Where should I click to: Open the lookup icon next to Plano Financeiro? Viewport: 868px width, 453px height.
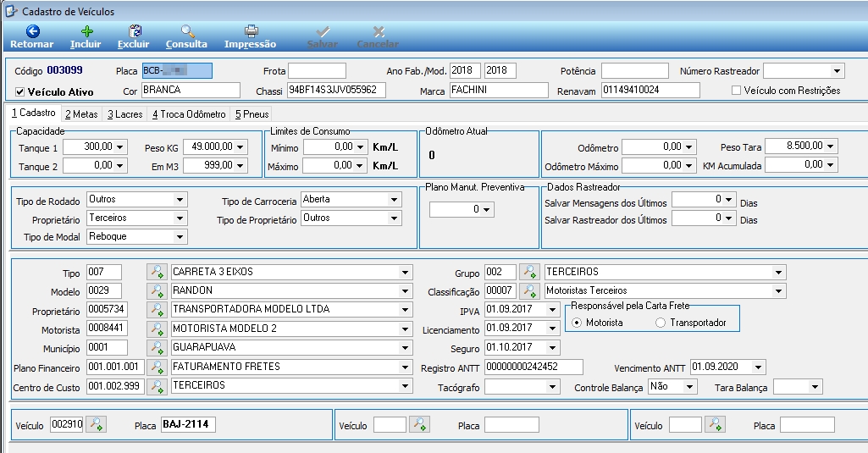coord(158,367)
